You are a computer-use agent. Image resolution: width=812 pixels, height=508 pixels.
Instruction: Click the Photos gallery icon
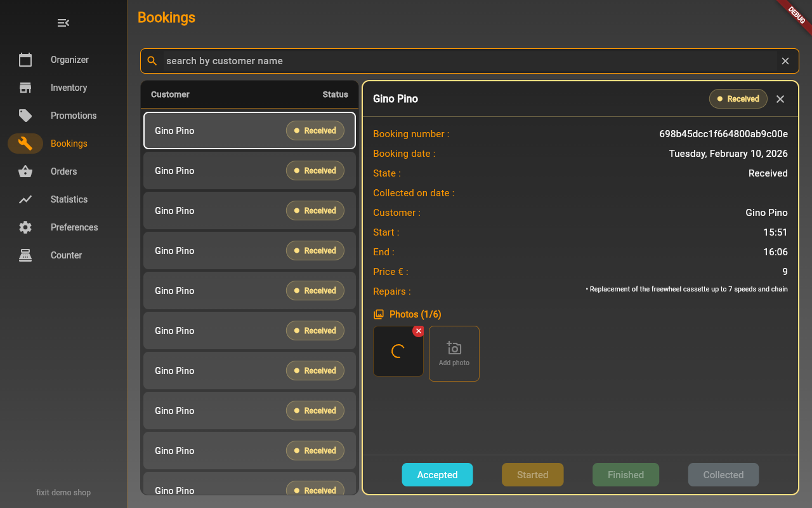pyautogui.click(x=379, y=314)
